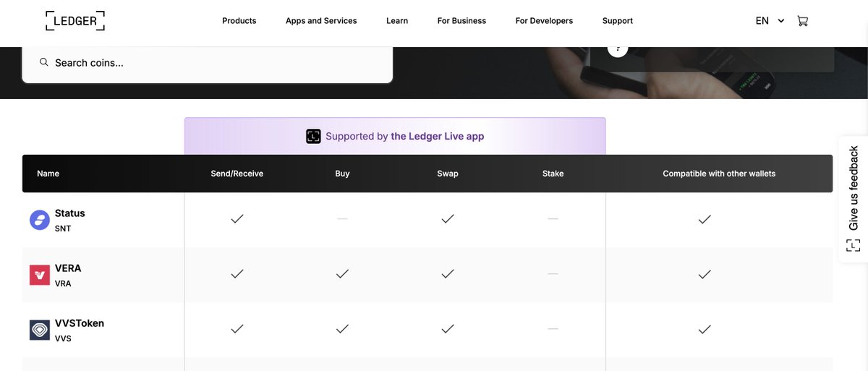Screen dimensions: 868x371
Task: Open the Ledger logo home link
Action: coord(75,21)
